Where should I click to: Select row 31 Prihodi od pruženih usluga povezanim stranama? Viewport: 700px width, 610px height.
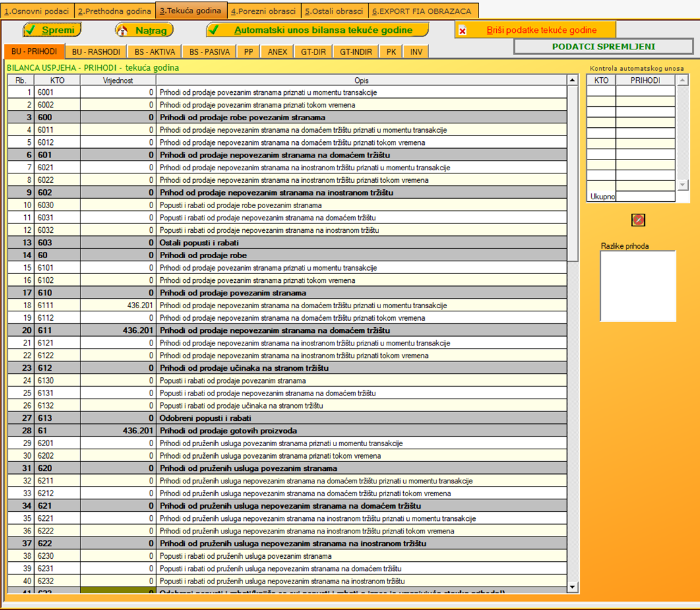pyautogui.click(x=287, y=468)
